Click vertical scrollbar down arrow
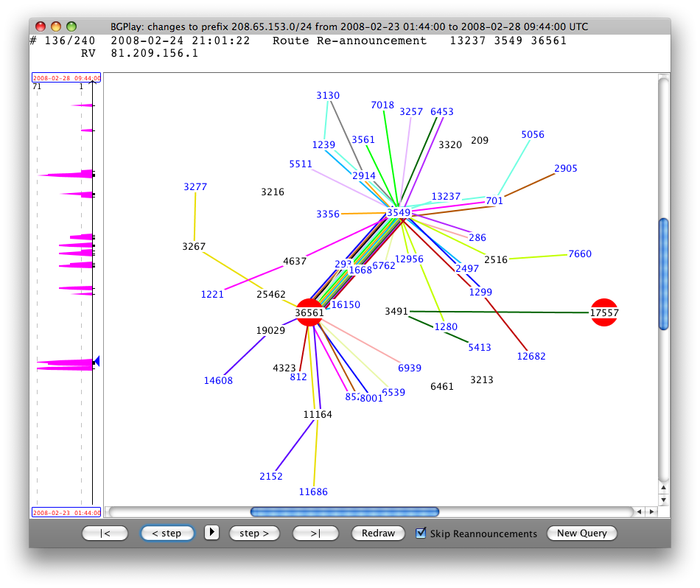Viewport: 700px width, 588px height. point(664,500)
